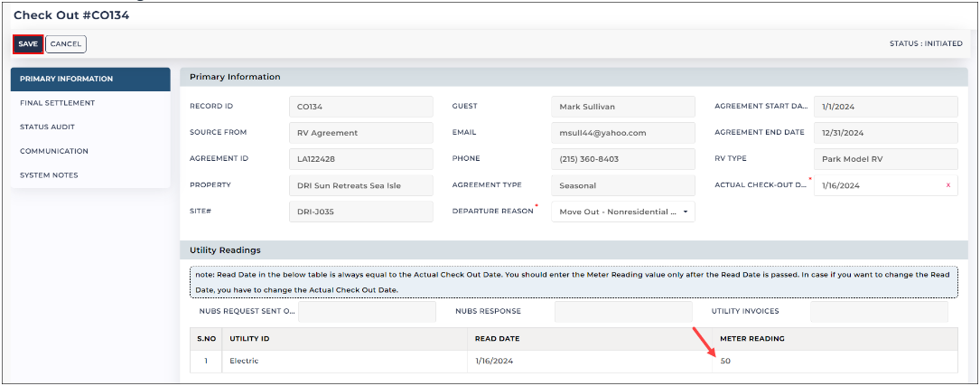Click the CANCEL button

[x=66, y=43]
